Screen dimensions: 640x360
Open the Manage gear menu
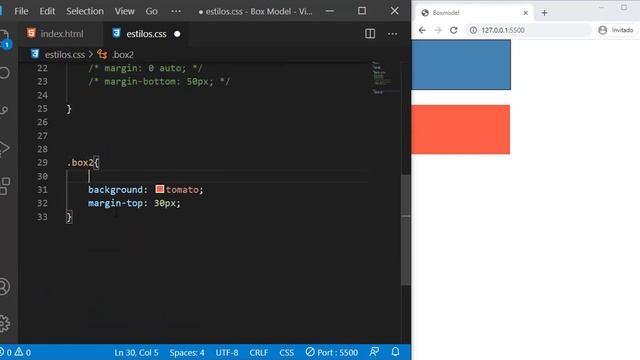pyautogui.click(x=4, y=323)
